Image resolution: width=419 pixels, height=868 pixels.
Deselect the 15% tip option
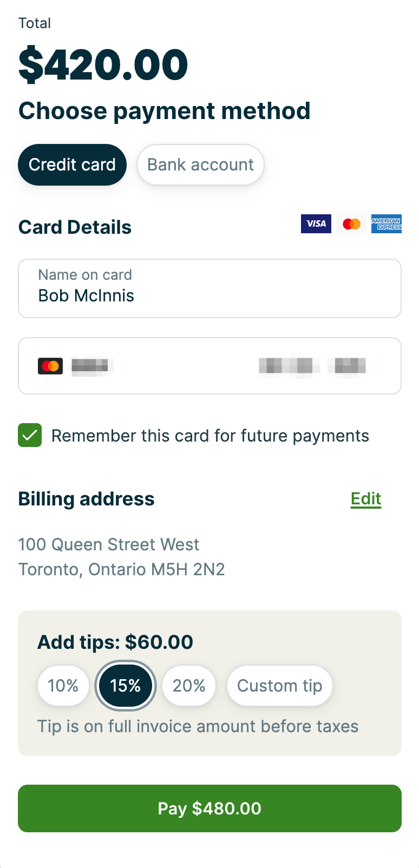tap(126, 686)
